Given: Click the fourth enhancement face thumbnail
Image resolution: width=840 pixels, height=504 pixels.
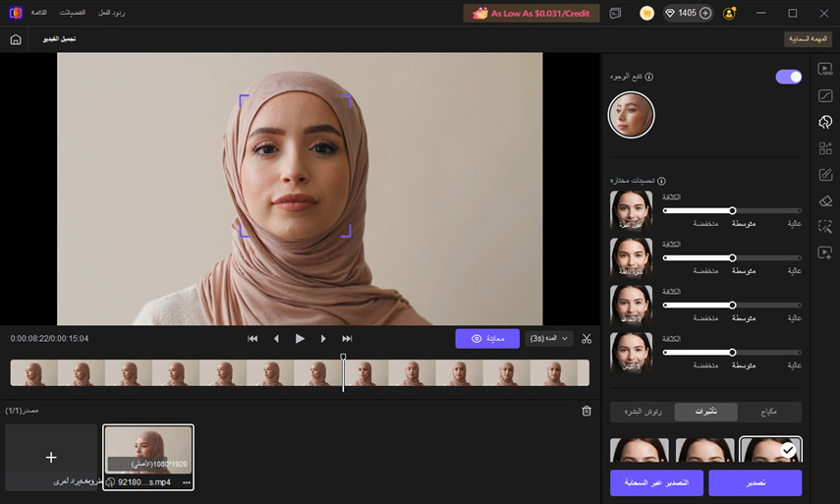Looking at the screenshot, I should coord(631,352).
